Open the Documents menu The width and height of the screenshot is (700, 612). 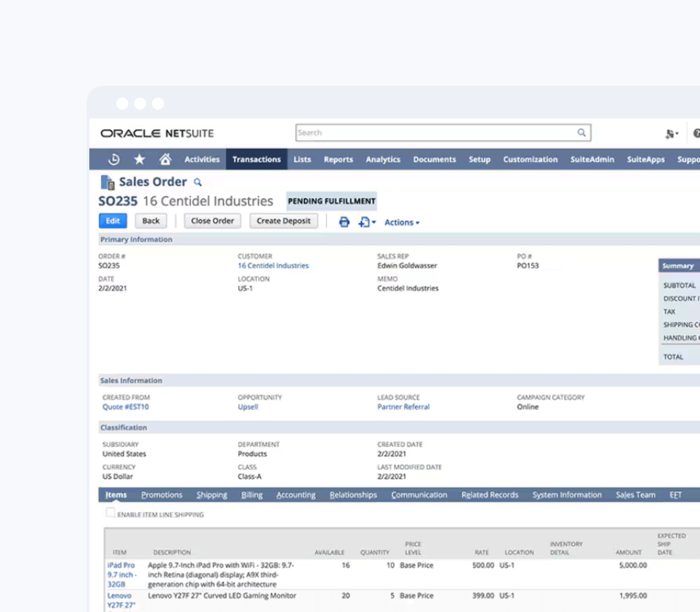coord(434,159)
